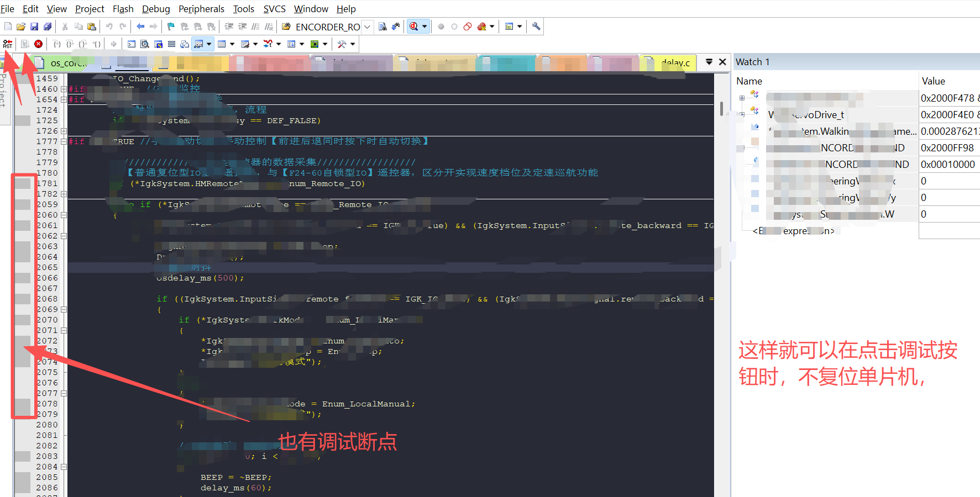Open the ENCORDER_RO target dropdown
The image size is (980, 497).
366,27
